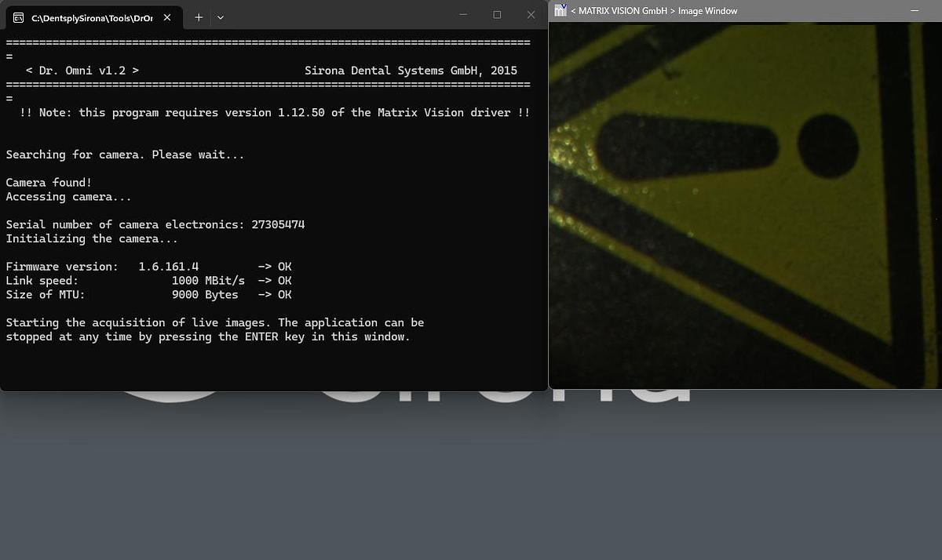Maximize the terminal window

click(x=497, y=14)
